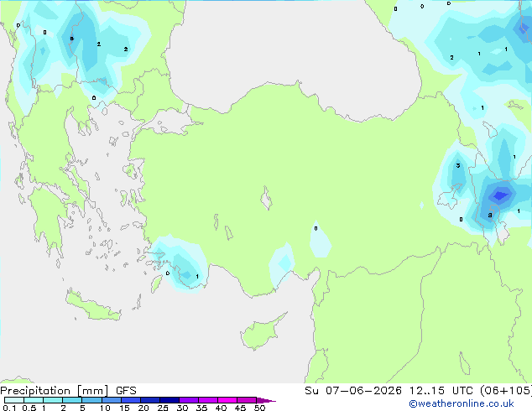Click the 'Precipitation [mm]' title text

[54, 391]
